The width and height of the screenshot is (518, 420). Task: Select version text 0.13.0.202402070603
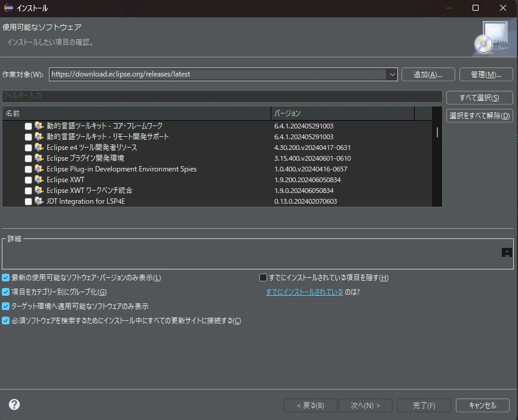coord(305,201)
